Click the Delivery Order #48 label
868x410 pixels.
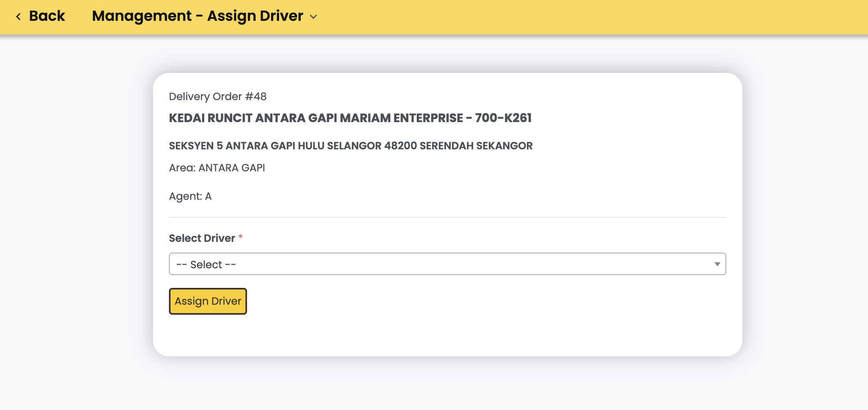(217, 96)
